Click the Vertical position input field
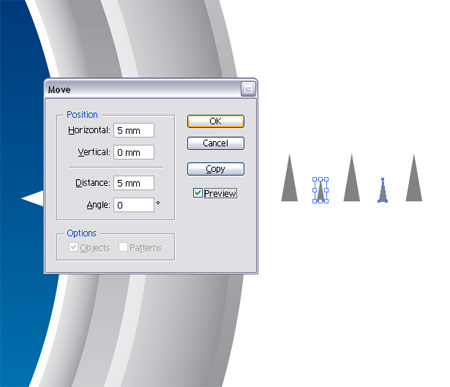Image resolution: width=450 pixels, height=387 pixels. tap(134, 152)
